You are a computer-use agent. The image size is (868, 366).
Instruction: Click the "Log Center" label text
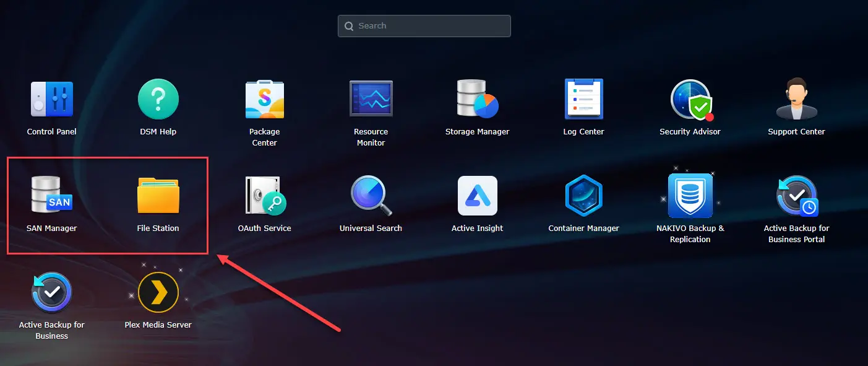click(584, 132)
